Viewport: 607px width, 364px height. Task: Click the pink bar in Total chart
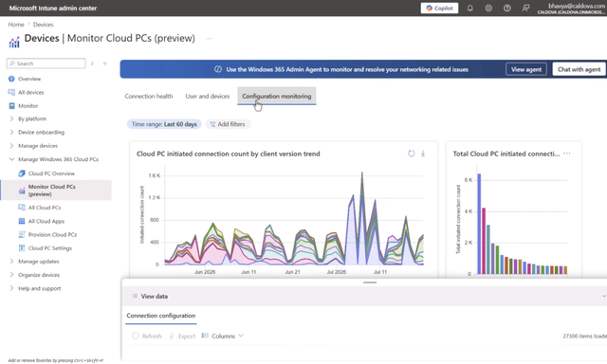pos(484,241)
